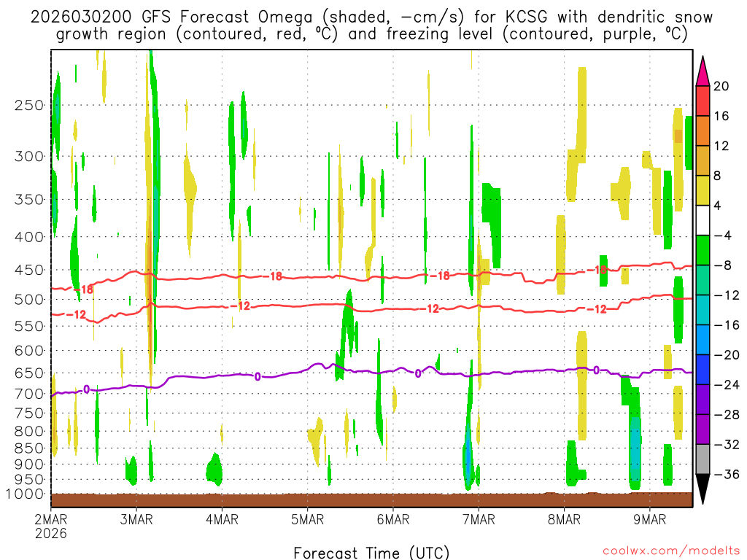Screen dimensions: 747x560
Task: Click the bright green swatch between -4 and -8
Action: point(703,250)
